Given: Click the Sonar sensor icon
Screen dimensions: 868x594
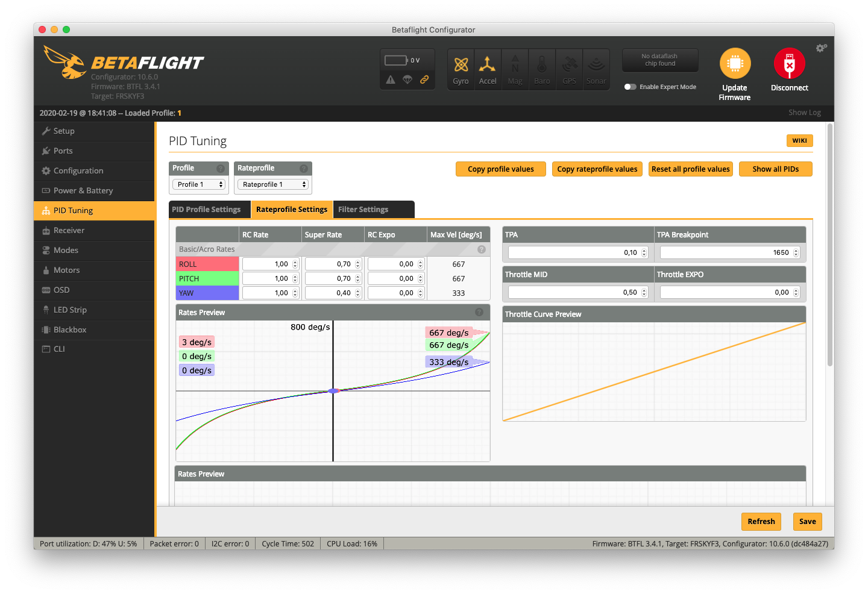Looking at the screenshot, I should coord(596,64).
